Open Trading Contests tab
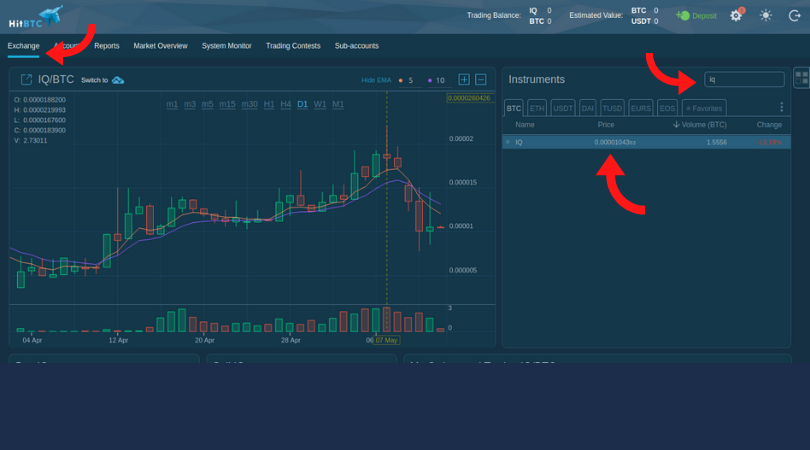 pos(293,46)
